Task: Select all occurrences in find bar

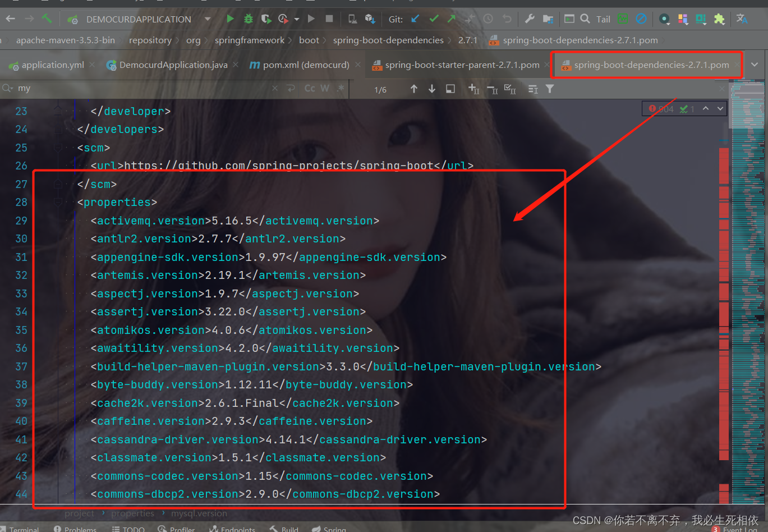Action: (510, 89)
